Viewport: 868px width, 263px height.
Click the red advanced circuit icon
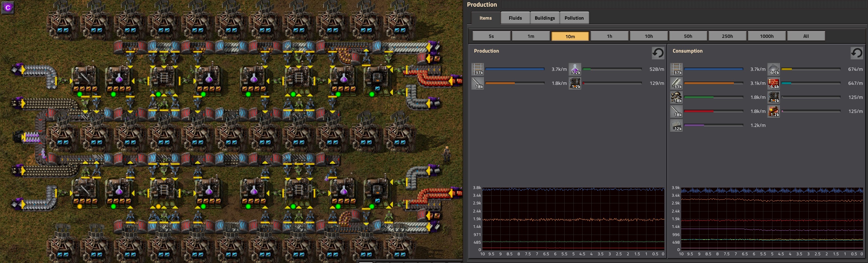tap(774, 83)
